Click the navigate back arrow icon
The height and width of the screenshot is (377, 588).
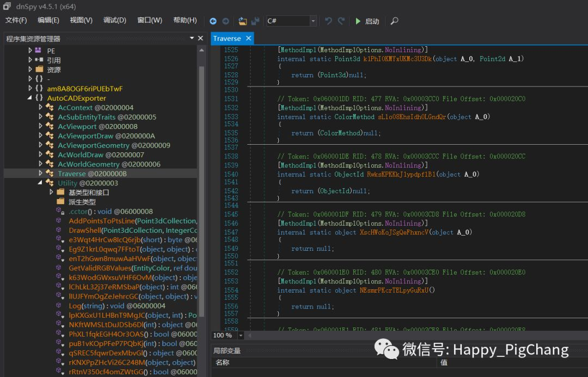tap(213, 21)
